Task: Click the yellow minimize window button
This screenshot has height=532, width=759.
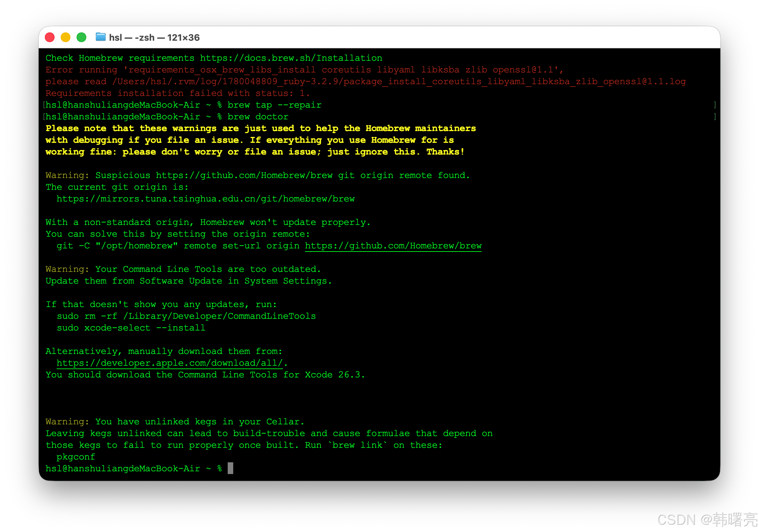Action: tap(66, 37)
